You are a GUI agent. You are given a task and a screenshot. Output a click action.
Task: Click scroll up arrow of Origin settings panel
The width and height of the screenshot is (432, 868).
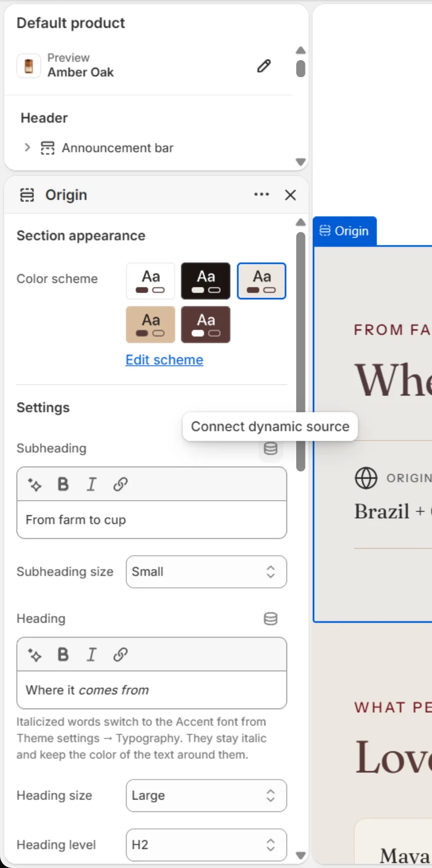point(301,222)
